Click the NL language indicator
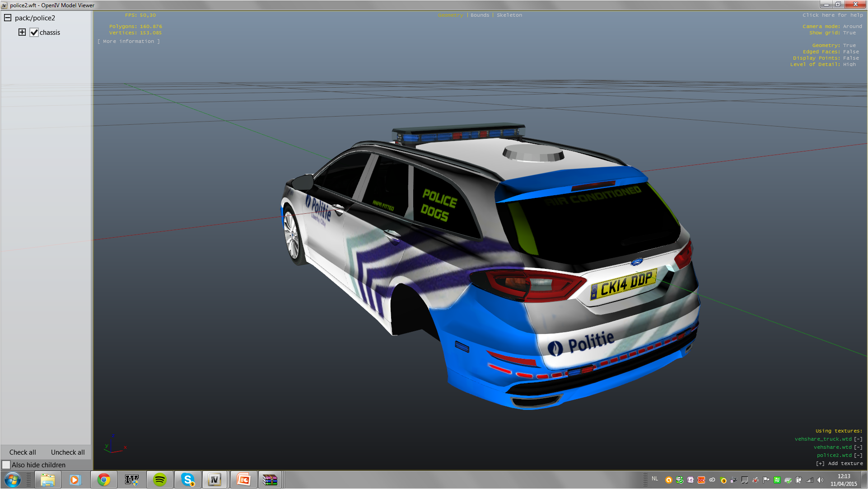Screen dimensions: 868x489 click(655, 479)
